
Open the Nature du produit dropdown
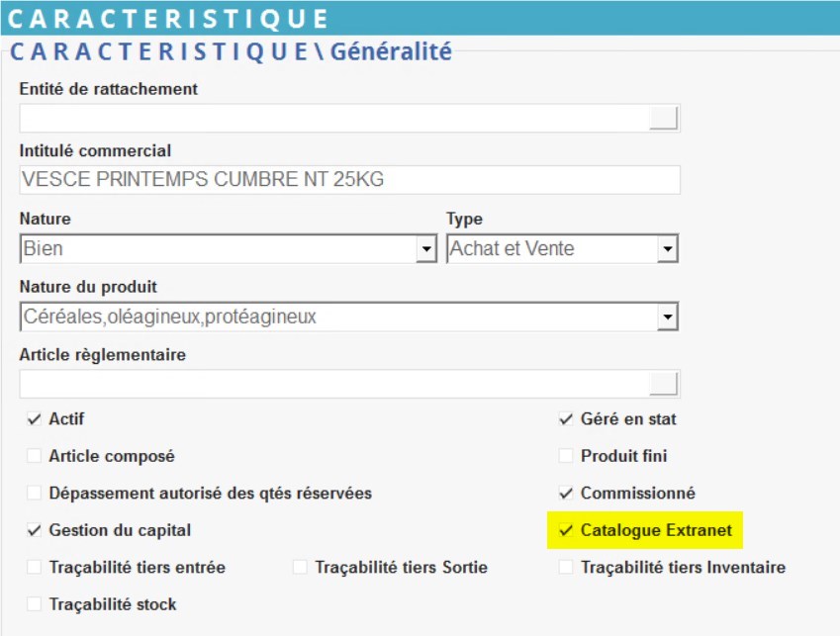[668, 318]
